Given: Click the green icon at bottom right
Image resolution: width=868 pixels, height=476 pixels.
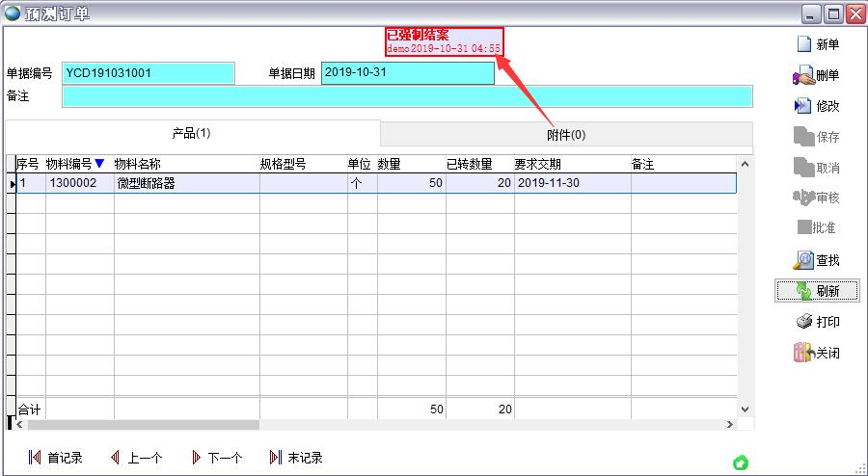Looking at the screenshot, I should coord(740,463).
